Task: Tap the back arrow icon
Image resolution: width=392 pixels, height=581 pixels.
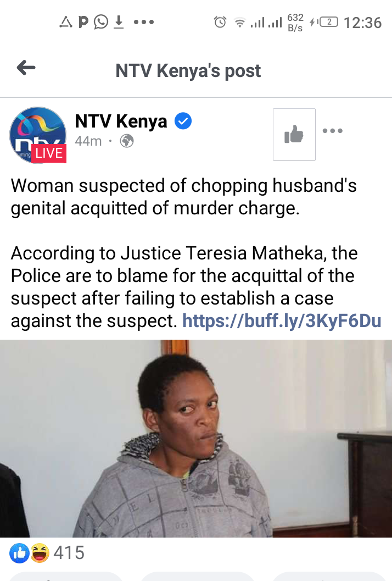Action: click(26, 68)
